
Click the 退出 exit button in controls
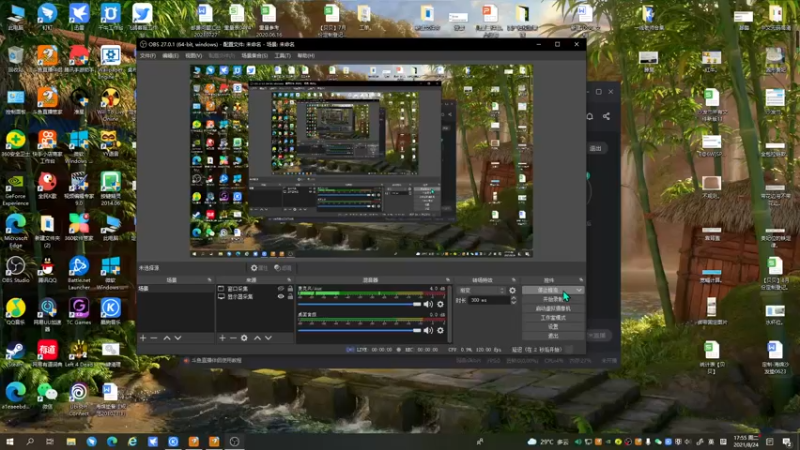coord(553,336)
